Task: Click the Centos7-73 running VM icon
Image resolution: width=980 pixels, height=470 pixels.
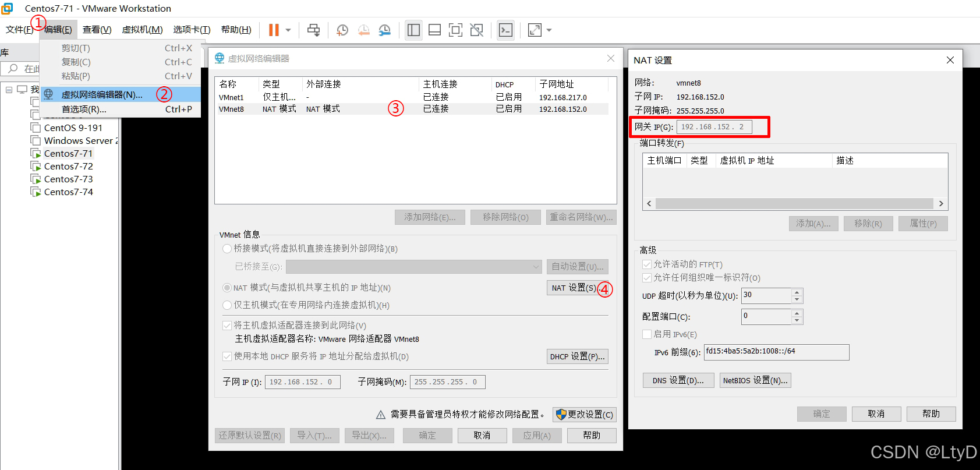Action: click(36, 179)
